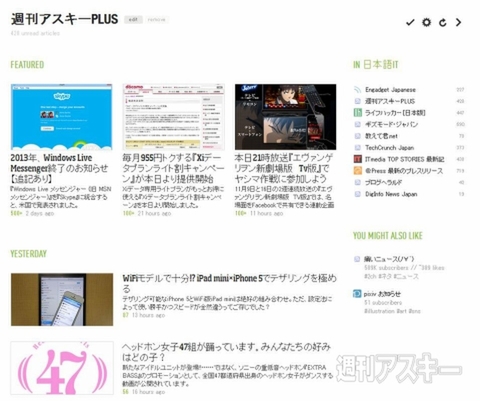The height and width of the screenshot is (401, 480).
Task: Click the '21 hours ago' timestamp
Action: point(154,213)
